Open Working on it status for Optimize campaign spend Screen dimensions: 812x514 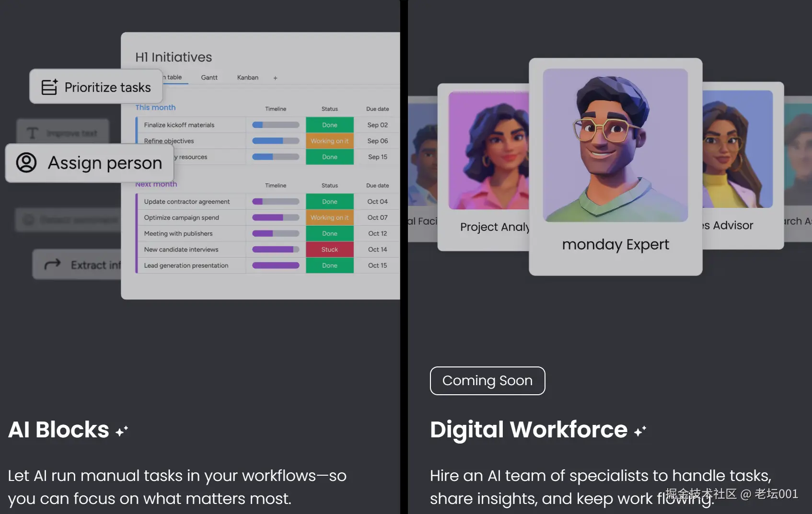[330, 217]
